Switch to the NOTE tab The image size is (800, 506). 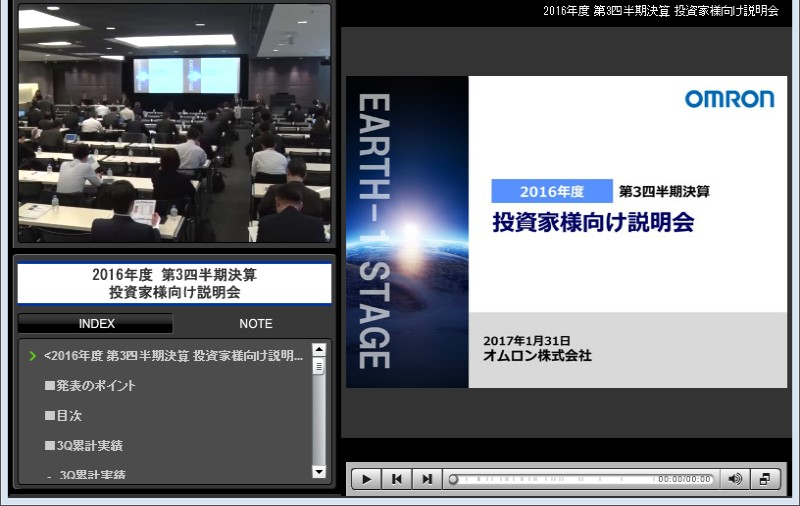pos(256,323)
